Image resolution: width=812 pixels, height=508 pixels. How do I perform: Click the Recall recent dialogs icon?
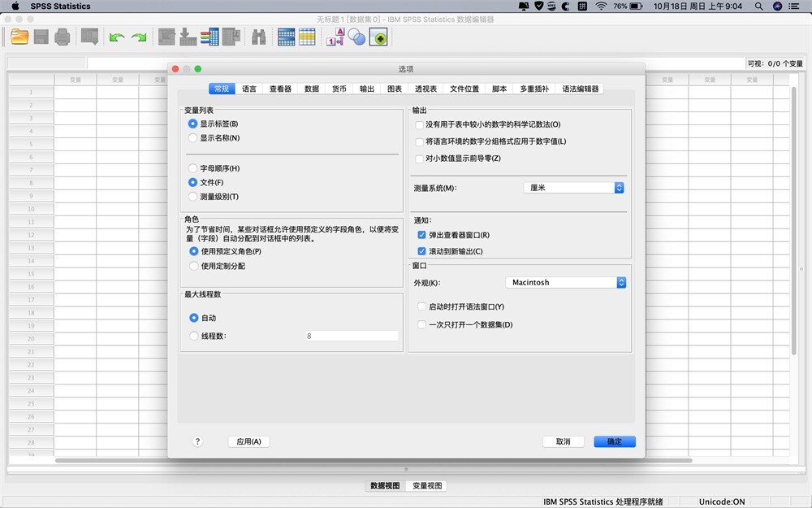[x=89, y=37]
